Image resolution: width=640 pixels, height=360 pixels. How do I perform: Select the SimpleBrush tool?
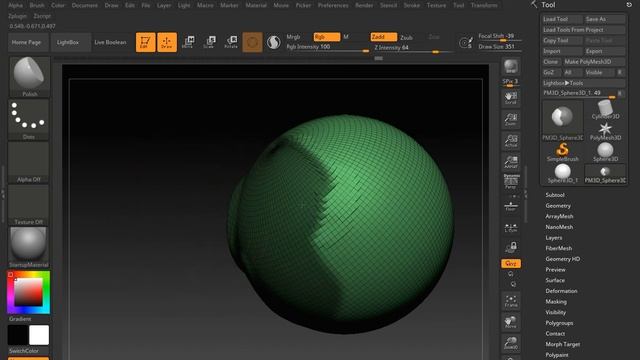(x=562, y=152)
